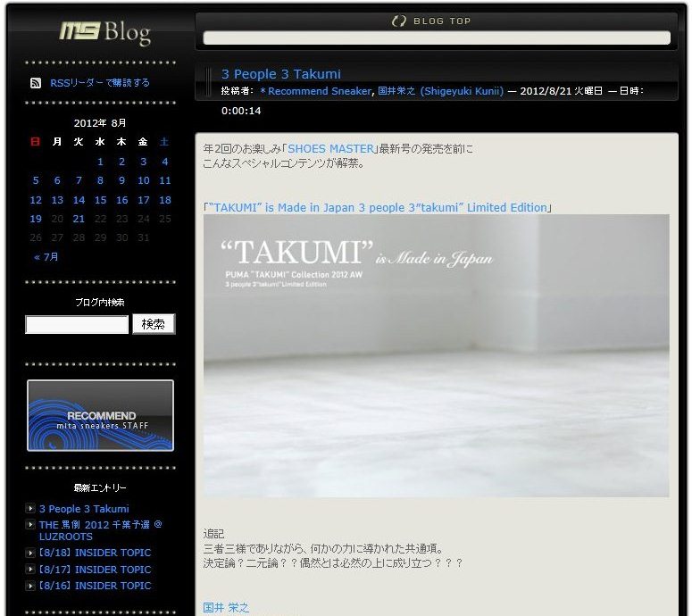Click arrow bullet beside [8/16] INSIDER TOPIC
The image size is (692, 616).
pos(30,586)
